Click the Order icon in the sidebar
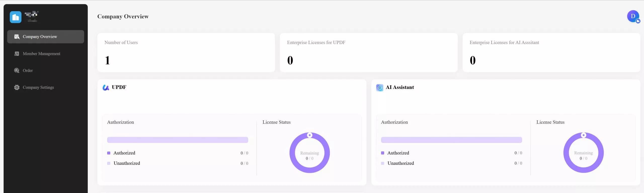Viewport: 644px width, 193px height. tap(17, 71)
